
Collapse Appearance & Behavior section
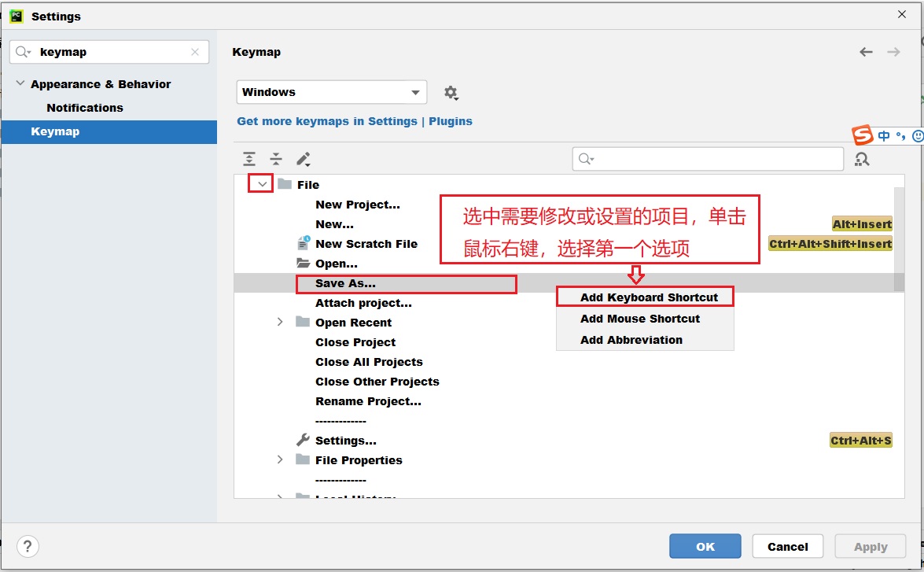(20, 84)
